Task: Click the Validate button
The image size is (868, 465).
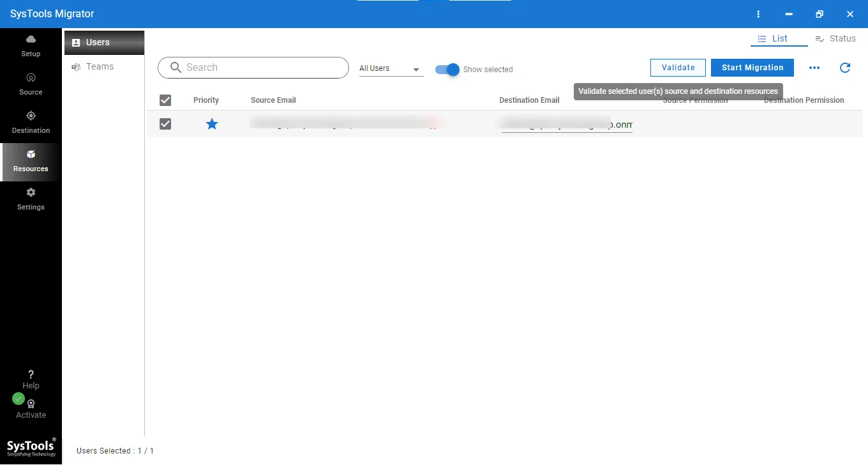Action: [678, 68]
